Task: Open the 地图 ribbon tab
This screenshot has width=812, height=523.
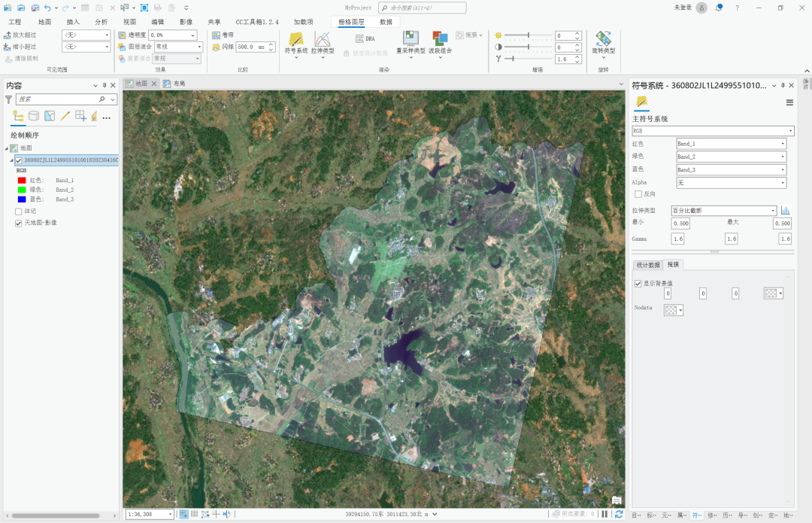Action: point(44,22)
